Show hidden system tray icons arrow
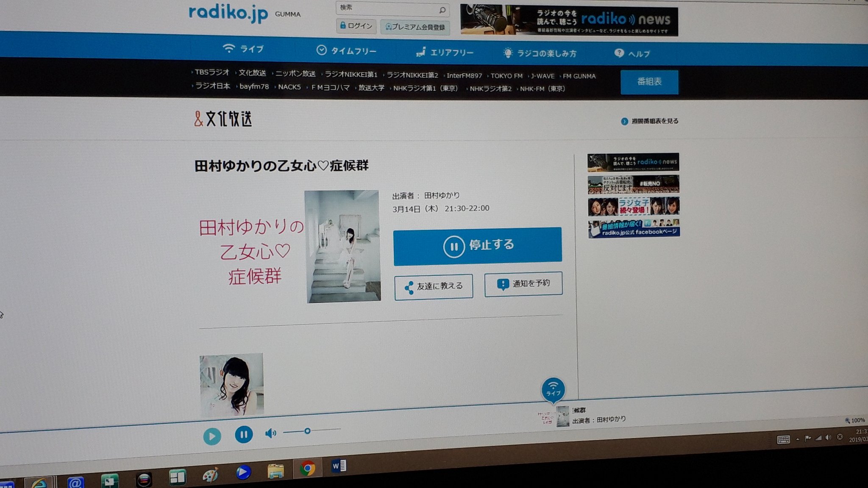Screen dimensions: 868x488 (x=798, y=439)
